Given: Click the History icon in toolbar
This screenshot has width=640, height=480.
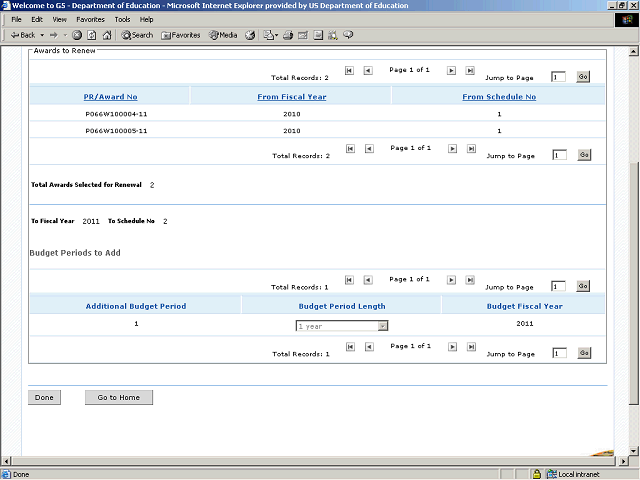Looking at the screenshot, I should [250, 35].
